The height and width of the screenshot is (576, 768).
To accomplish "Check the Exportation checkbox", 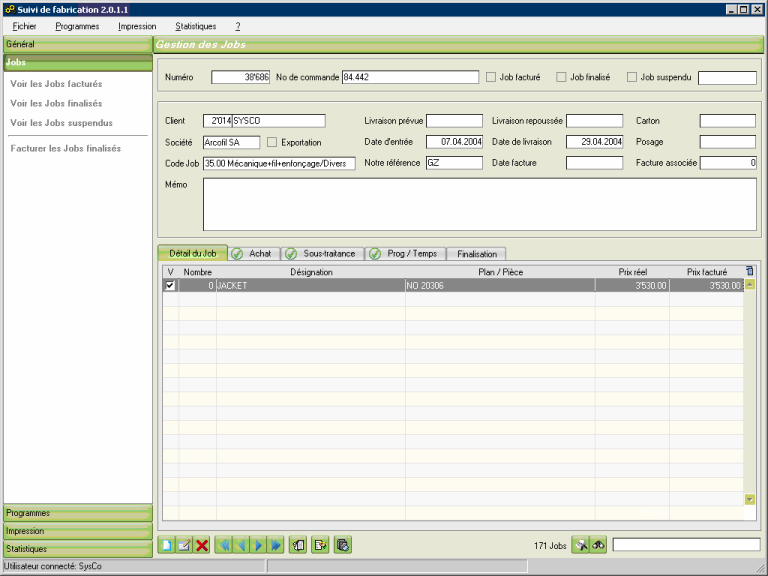I will (x=273, y=142).
